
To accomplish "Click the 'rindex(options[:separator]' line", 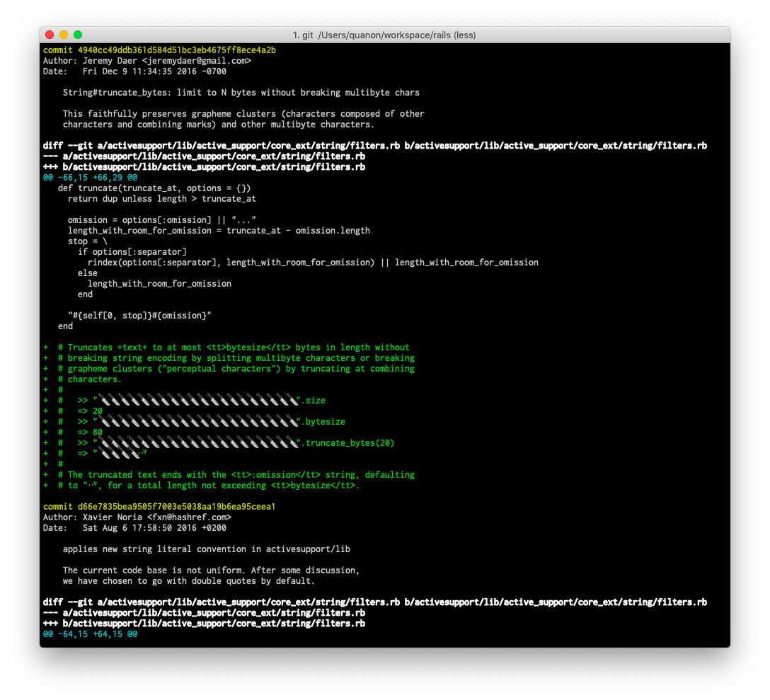I will pos(313,263).
